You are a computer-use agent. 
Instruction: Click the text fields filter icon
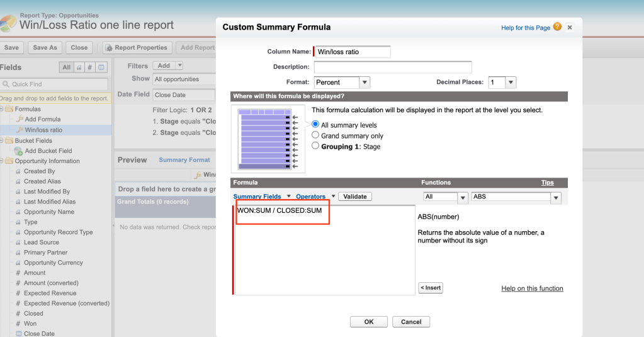click(79, 67)
